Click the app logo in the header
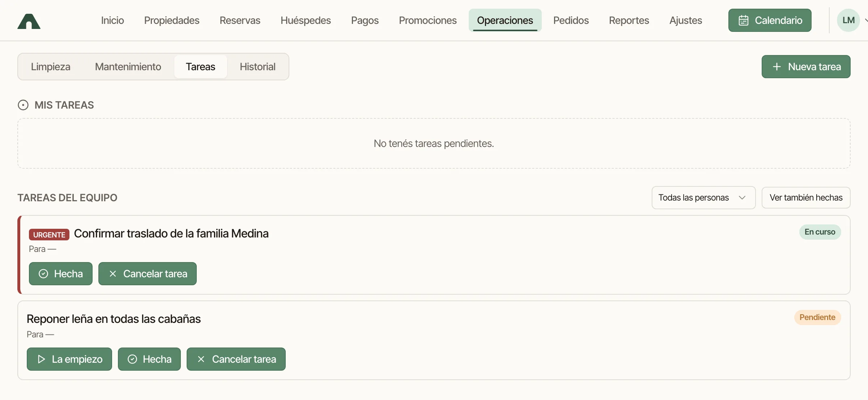This screenshot has height=400, width=868. pyautogui.click(x=29, y=21)
